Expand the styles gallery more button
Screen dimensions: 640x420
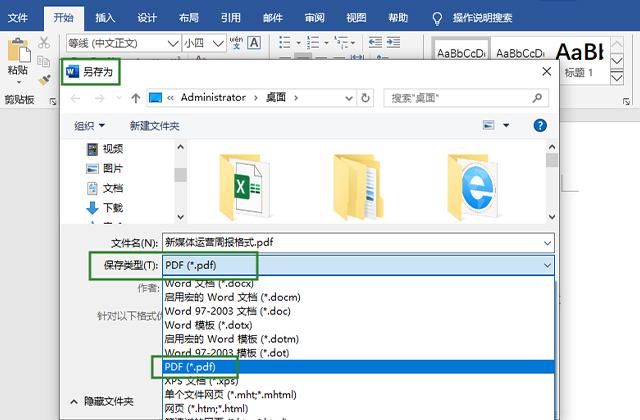[x=617, y=77]
